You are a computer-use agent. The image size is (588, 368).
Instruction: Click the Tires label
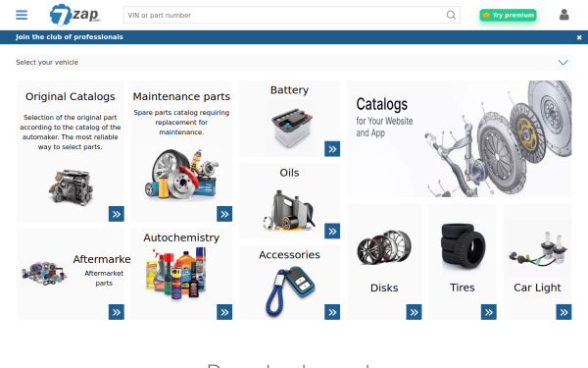tap(463, 288)
